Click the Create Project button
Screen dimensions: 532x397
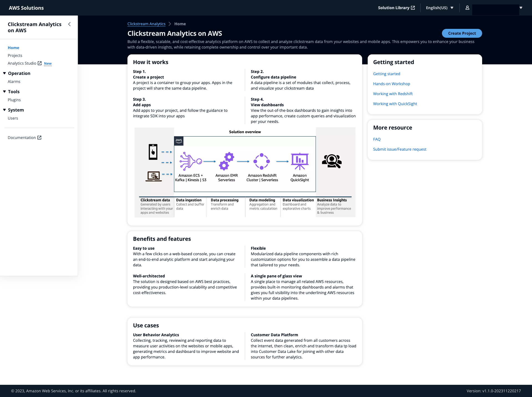pos(462,33)
